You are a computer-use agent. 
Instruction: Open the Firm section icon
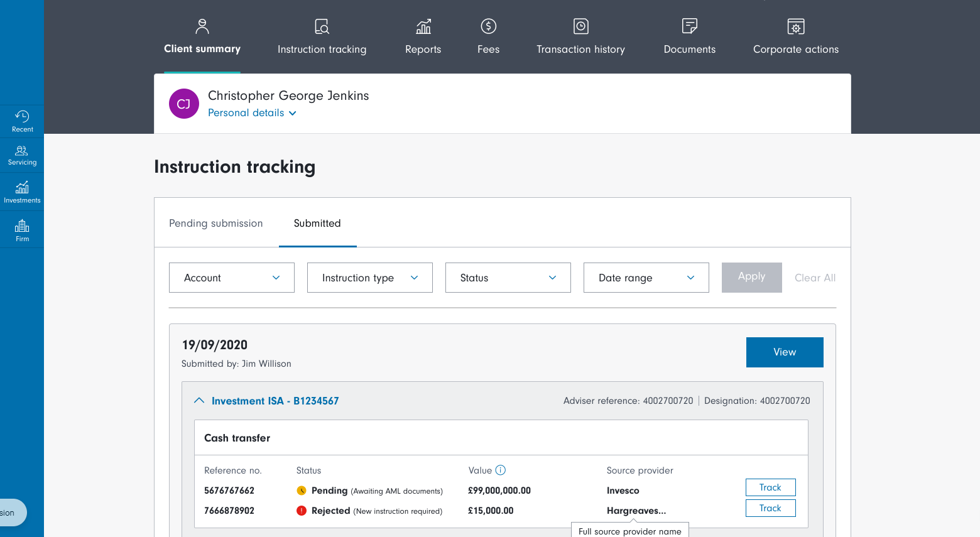point(22,230)
